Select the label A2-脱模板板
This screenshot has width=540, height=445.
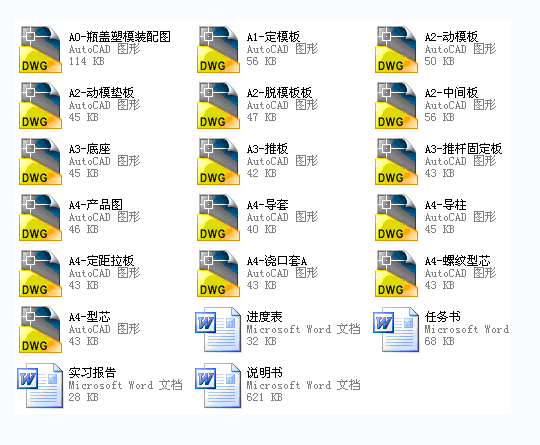[279, 93]
